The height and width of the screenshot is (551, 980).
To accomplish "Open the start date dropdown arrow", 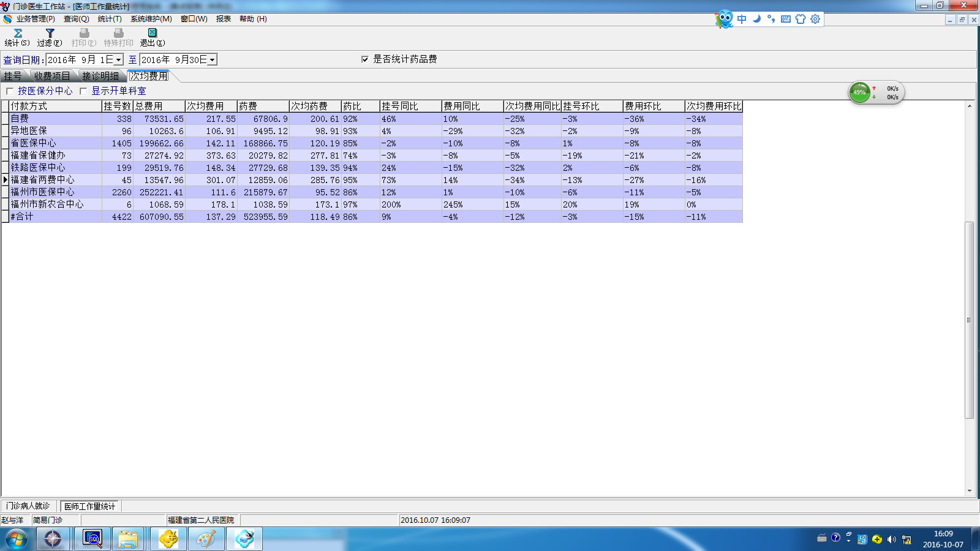I will point(119,60).
